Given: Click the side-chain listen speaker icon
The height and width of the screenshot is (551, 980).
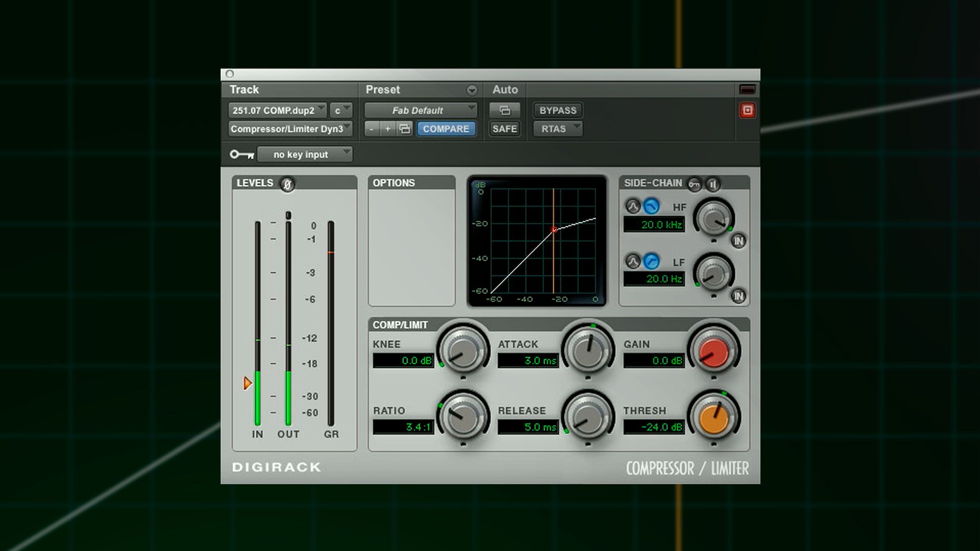Looking at the screenshot, I should pos(713,184).
